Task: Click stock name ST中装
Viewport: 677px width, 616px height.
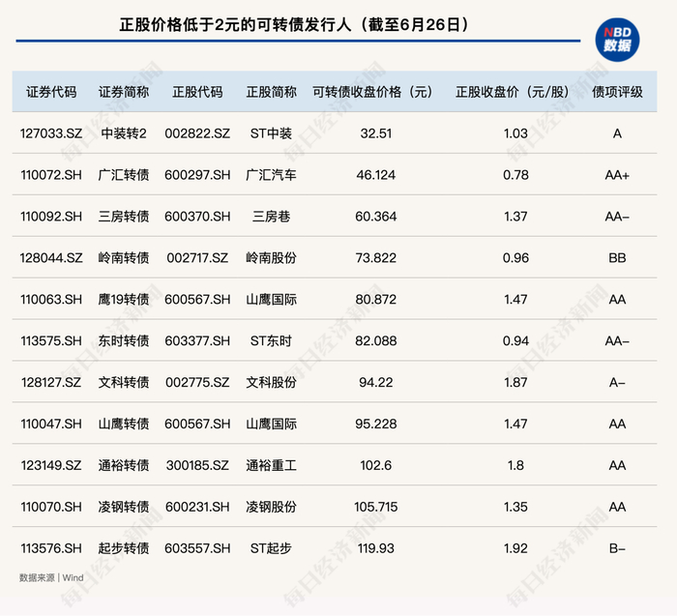Action: [x=271, y=133]
